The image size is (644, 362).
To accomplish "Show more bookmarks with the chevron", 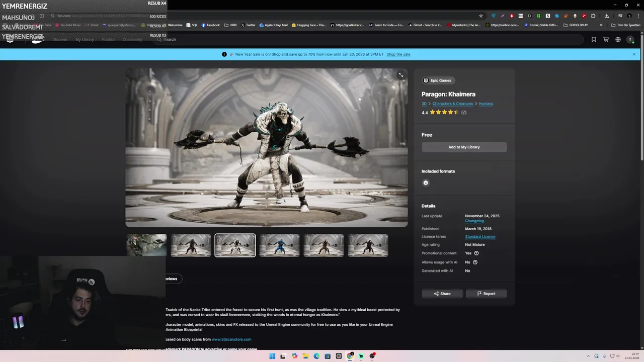I will coord(601,25).
